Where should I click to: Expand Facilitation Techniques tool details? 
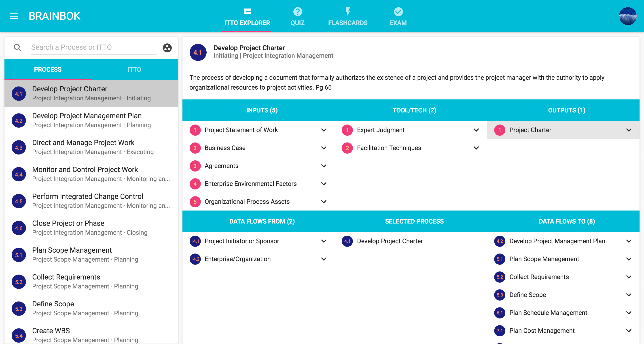click(x=477, y=148)
